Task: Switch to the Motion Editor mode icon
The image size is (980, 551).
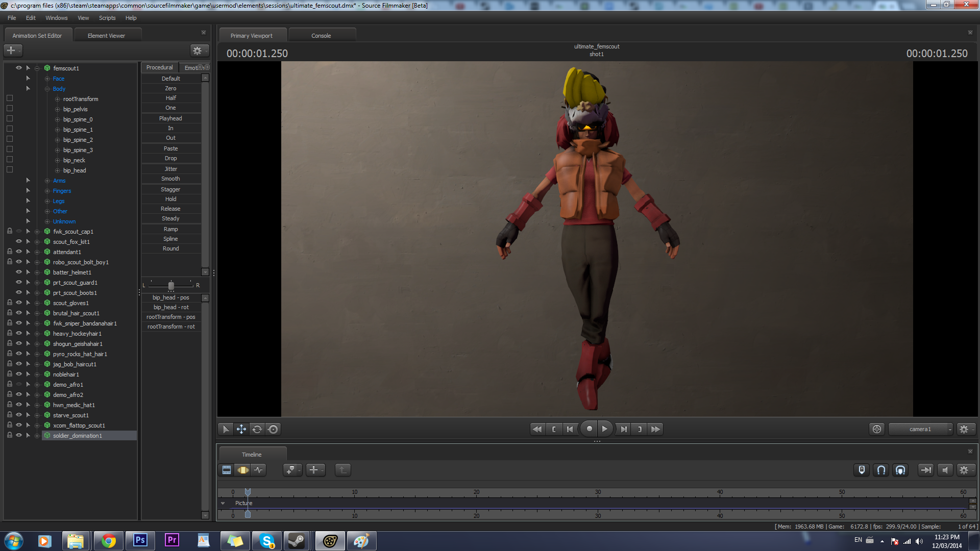Action: [243, 470]
